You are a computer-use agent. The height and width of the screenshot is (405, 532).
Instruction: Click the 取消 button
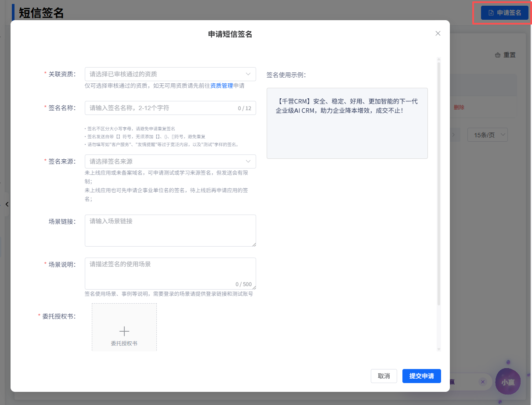point(384,376)
